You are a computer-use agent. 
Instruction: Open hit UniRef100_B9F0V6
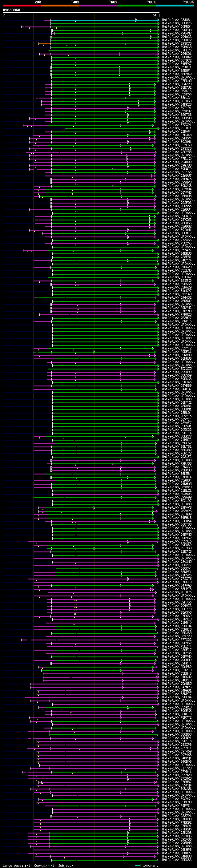(176, 507)
